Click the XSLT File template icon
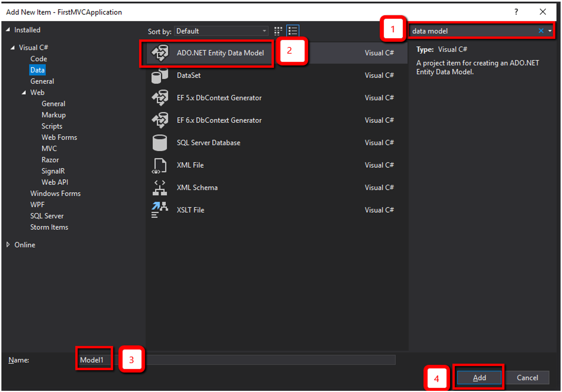Image resolution: width=562 pixels, height=392 pixels. [160, 210]
